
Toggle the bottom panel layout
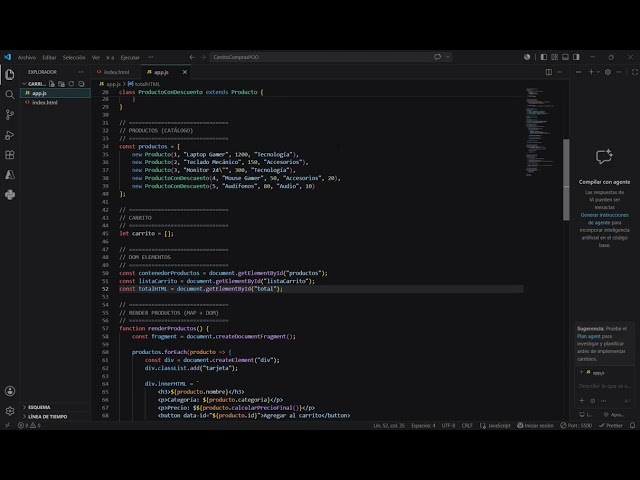[565, 57]
